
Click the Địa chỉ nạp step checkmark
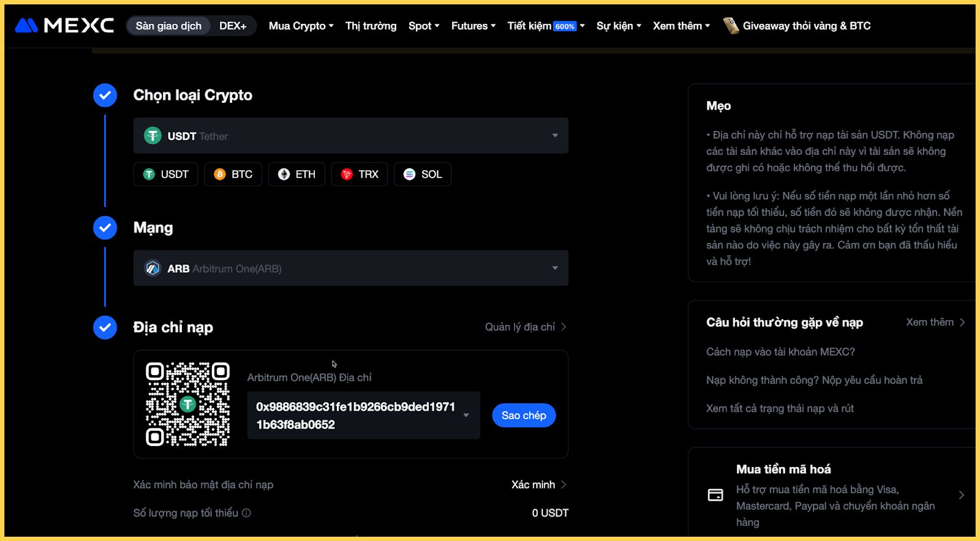click(x=105, y=327)
